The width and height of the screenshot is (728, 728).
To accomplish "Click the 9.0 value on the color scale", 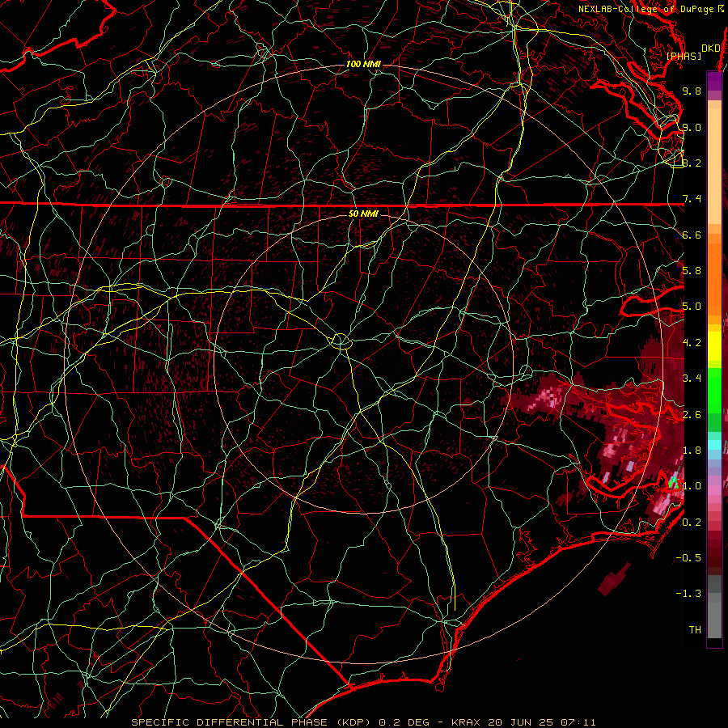I will 692,127.
